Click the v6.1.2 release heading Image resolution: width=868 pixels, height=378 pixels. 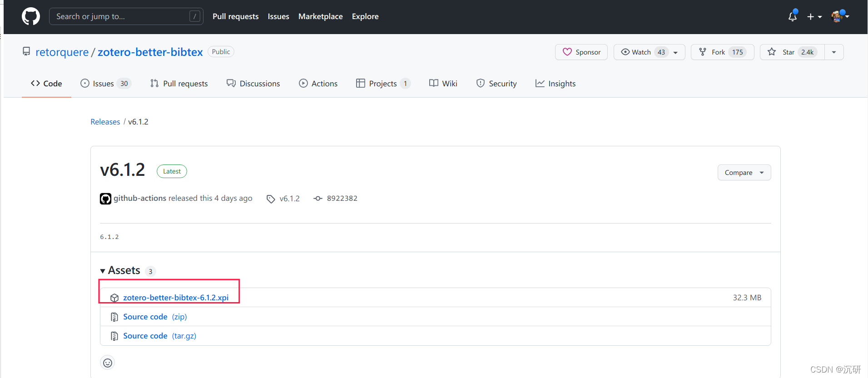tap(122, 170)
